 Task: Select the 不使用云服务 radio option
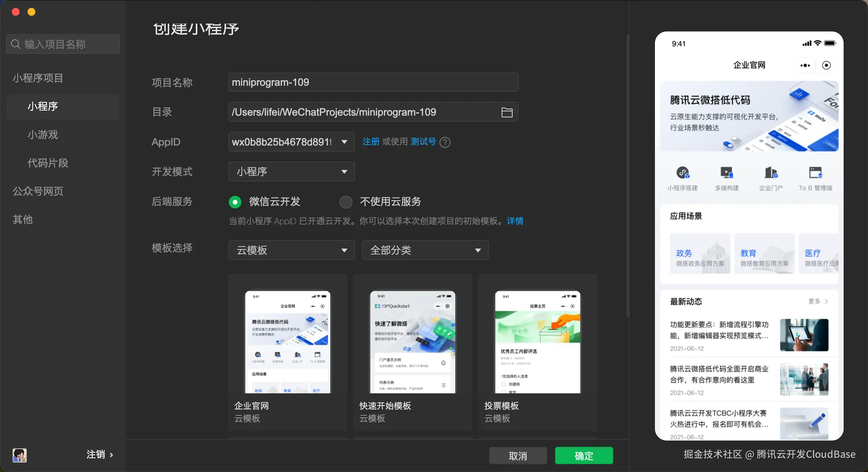pos(346,202)
